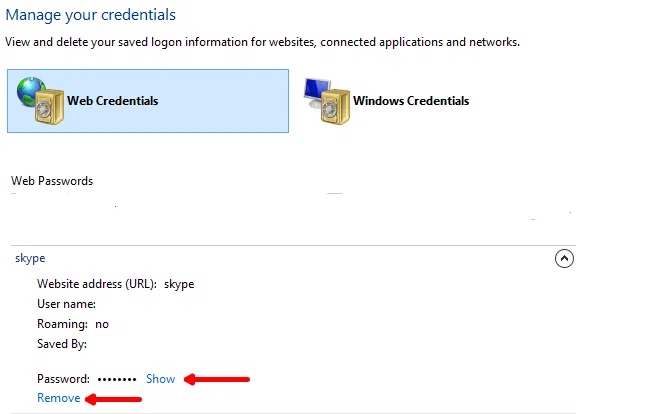Click the skype website address value

coord(179,284)
